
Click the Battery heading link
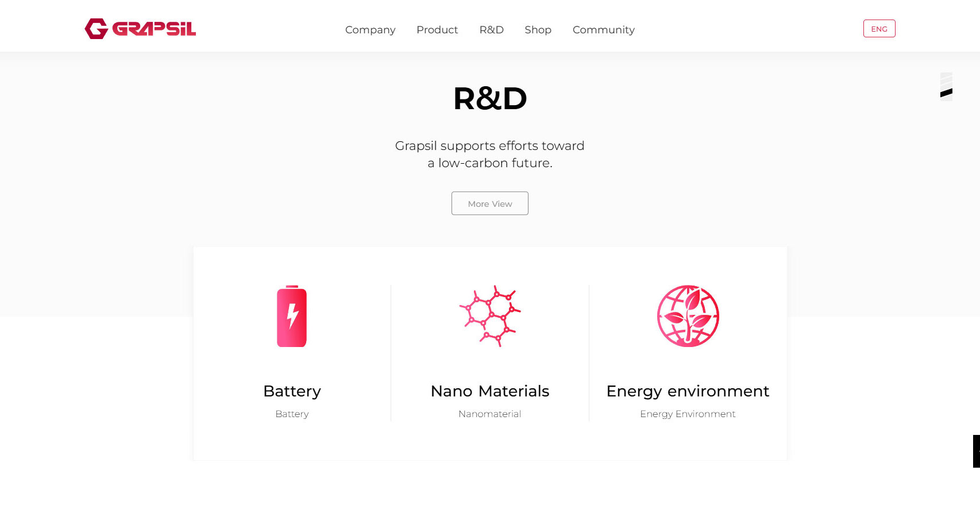point(292,391)
